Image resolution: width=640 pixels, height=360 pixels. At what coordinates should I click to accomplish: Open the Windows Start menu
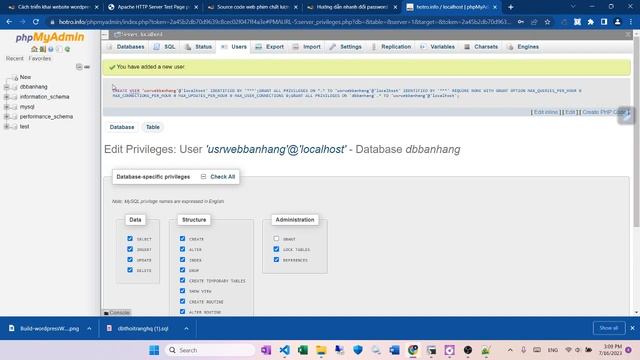pos(154,350)
